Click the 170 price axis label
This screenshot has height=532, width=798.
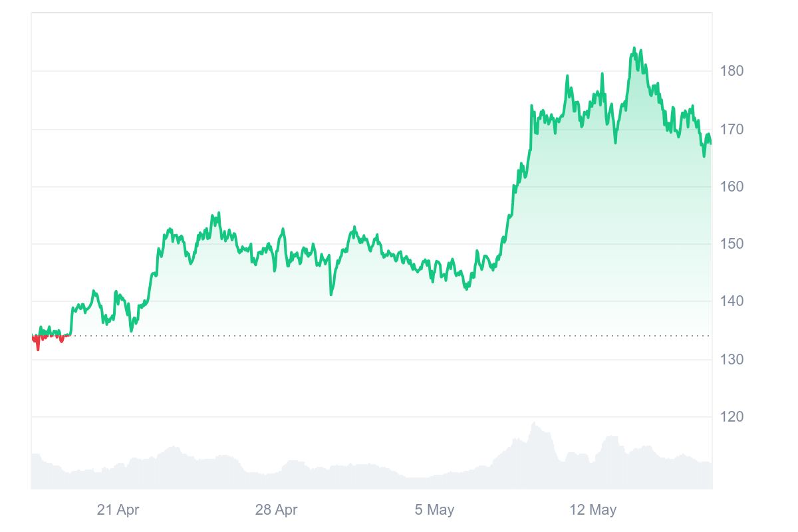click(731, 129)
